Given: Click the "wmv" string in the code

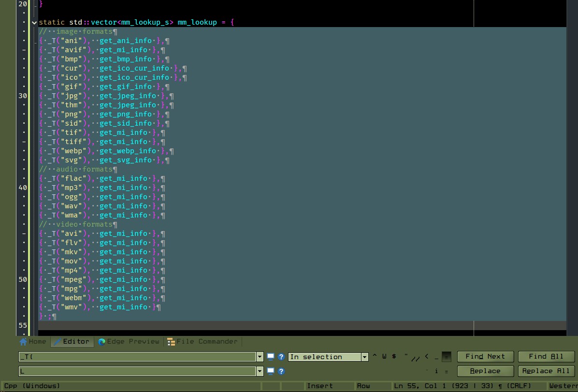Looking at the screenshot, I should [71, 307].
